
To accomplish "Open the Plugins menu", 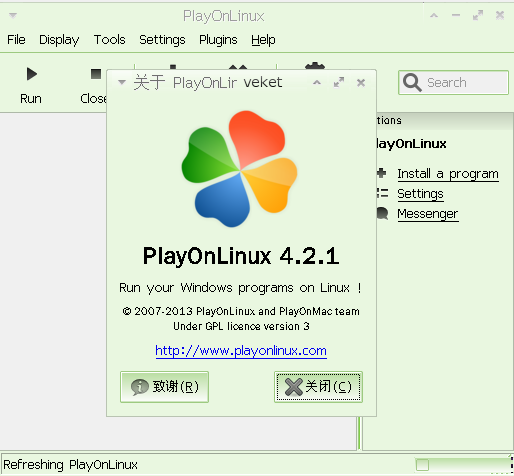I will (x=218, y=40).
